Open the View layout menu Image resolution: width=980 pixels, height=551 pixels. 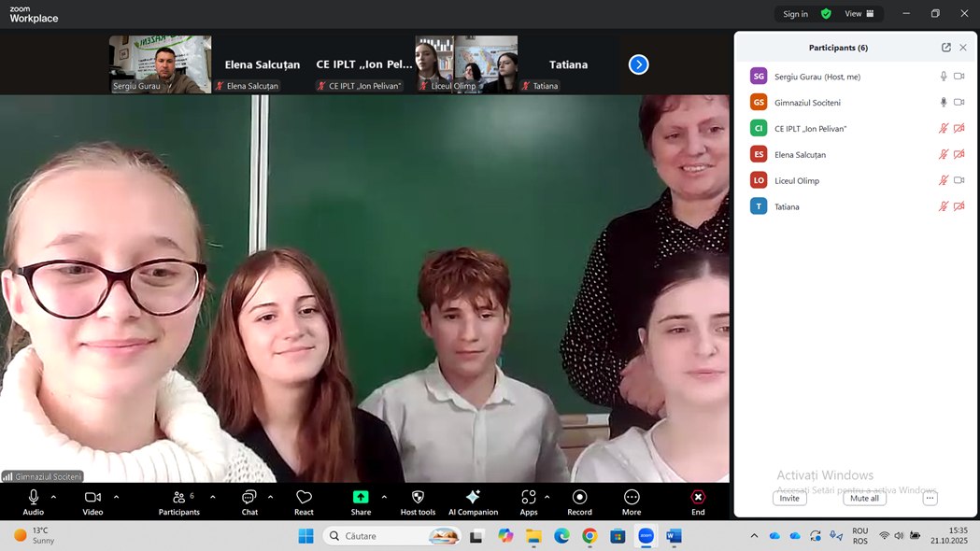[859, 14]
